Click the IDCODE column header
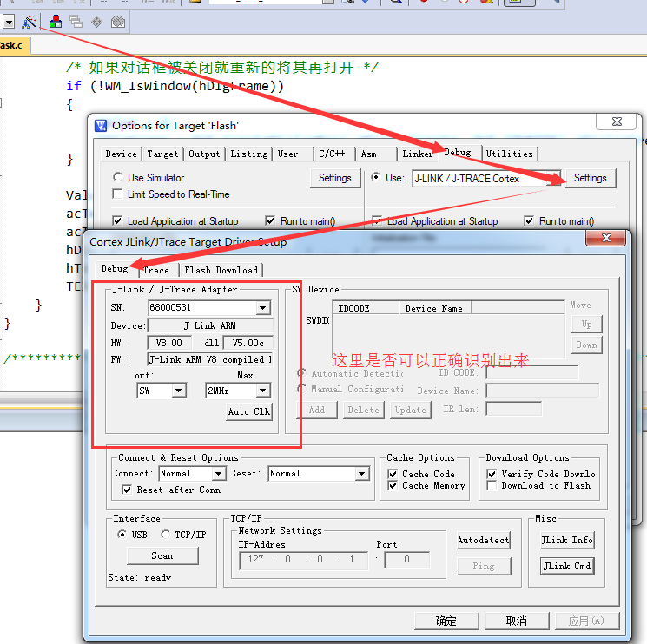Screen dimensions: 647x644 pyautogui.click(x=366, y=308)
